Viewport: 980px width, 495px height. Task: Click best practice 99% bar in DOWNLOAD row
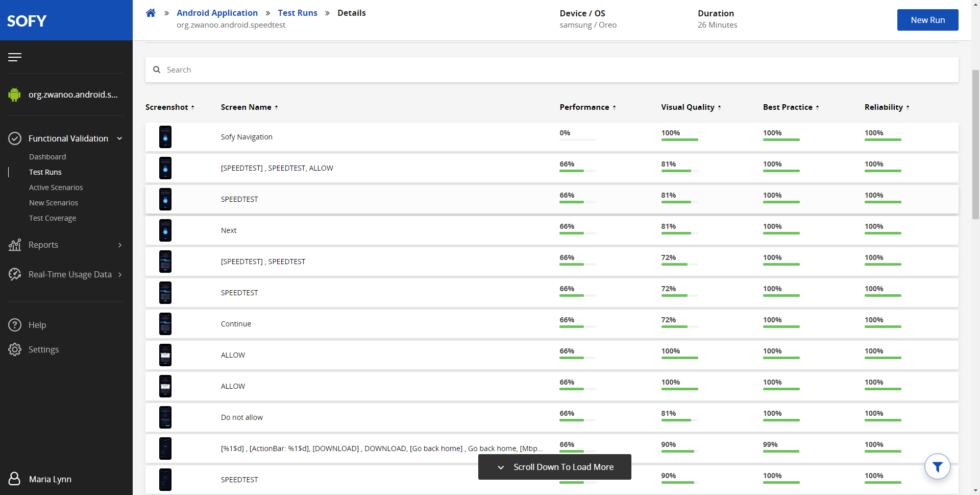(x=781, y=451)
